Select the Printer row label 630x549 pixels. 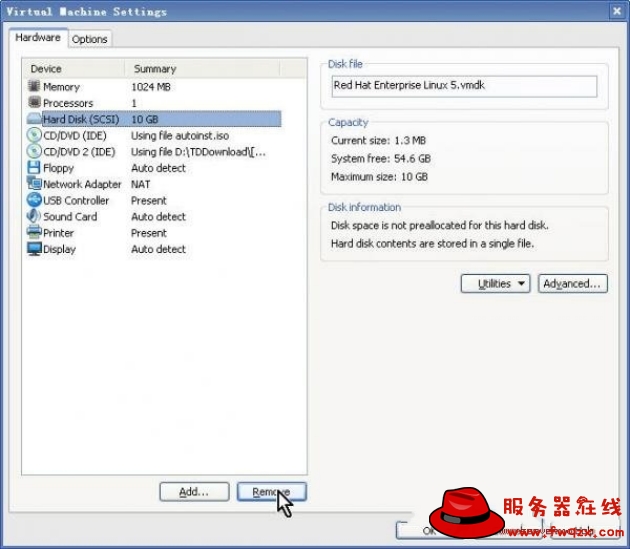point(58,233)
